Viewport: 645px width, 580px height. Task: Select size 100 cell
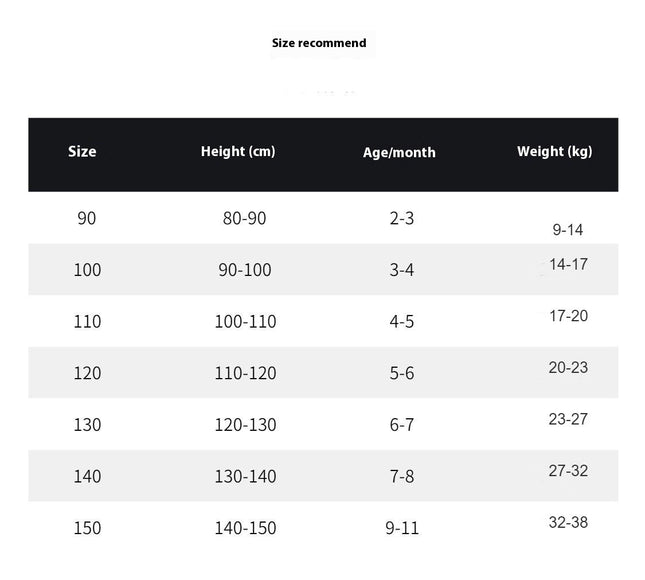pyautogui.click(x=87, y=270)
